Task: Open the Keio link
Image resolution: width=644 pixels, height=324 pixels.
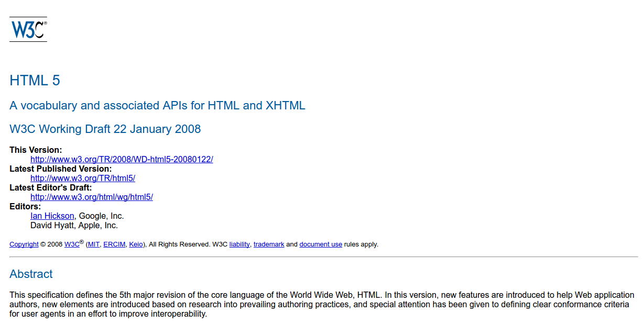Action: coord(136,244)
